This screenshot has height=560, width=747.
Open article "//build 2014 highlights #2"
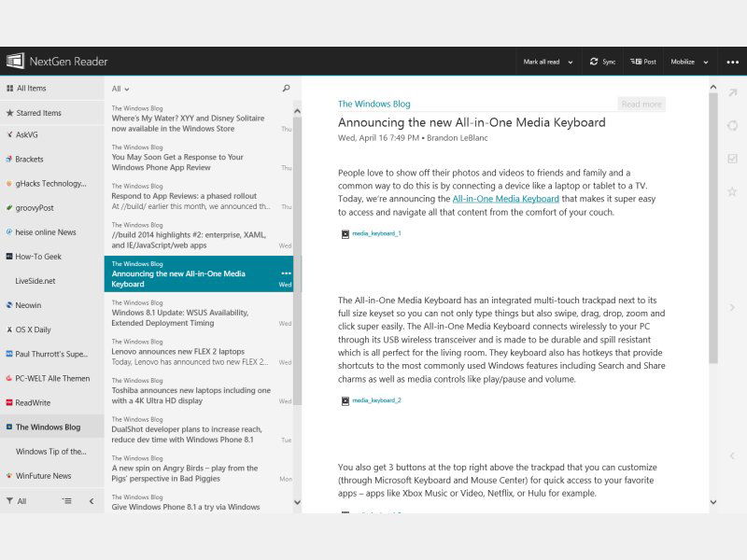click(199, 235)
